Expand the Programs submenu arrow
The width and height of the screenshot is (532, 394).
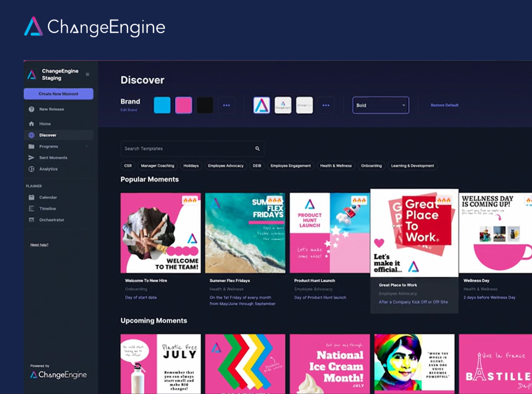pos(87,147)
